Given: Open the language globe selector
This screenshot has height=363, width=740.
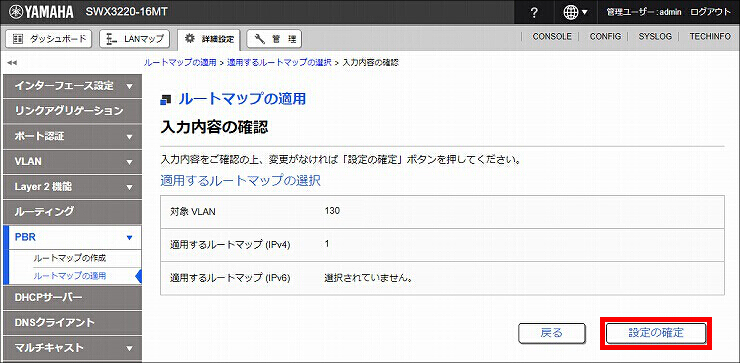Looking at the screenshot, I should coord(576,12).
